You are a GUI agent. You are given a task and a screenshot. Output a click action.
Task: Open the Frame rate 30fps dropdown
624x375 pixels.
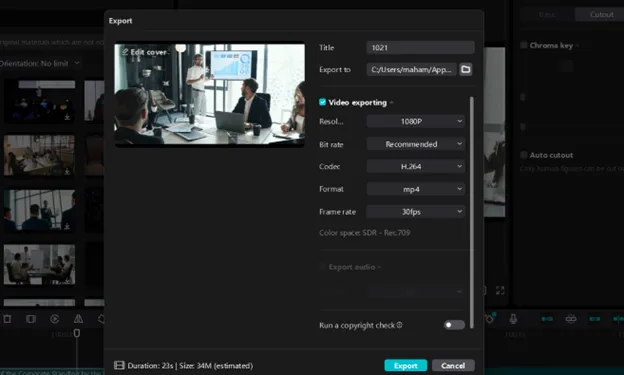pos(415,212)
